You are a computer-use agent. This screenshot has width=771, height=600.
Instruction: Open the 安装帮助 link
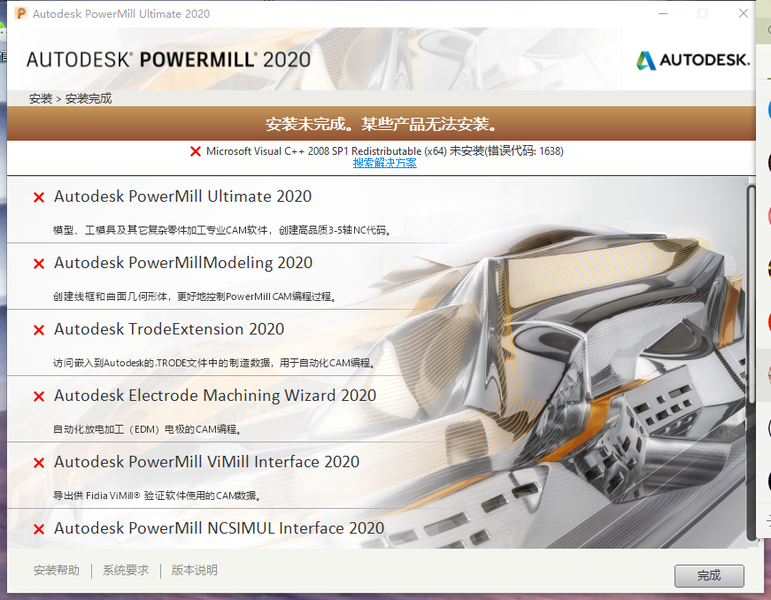point(57,570)
